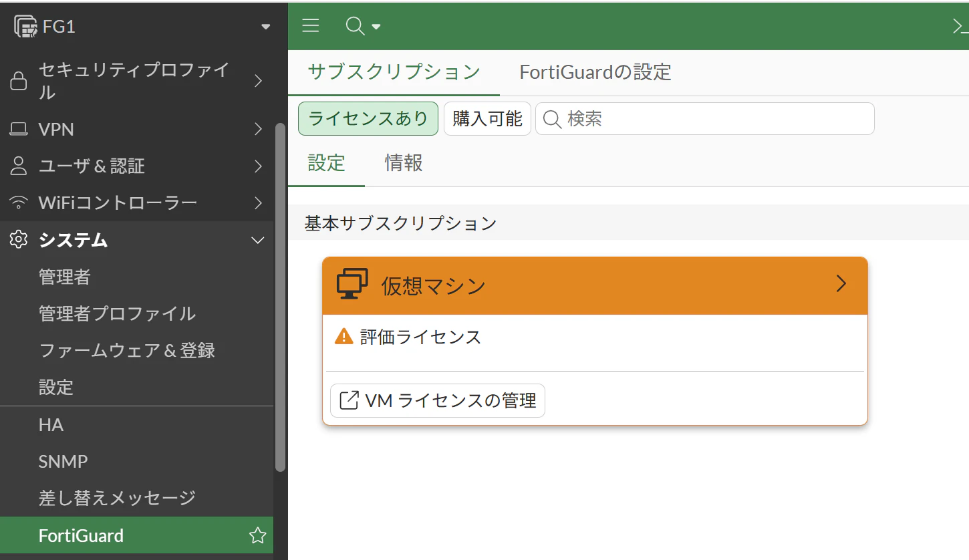Expand the ユーザ＆認証 chevron
The width and height of the screenshot is (969, 560).
click(259, 166)
